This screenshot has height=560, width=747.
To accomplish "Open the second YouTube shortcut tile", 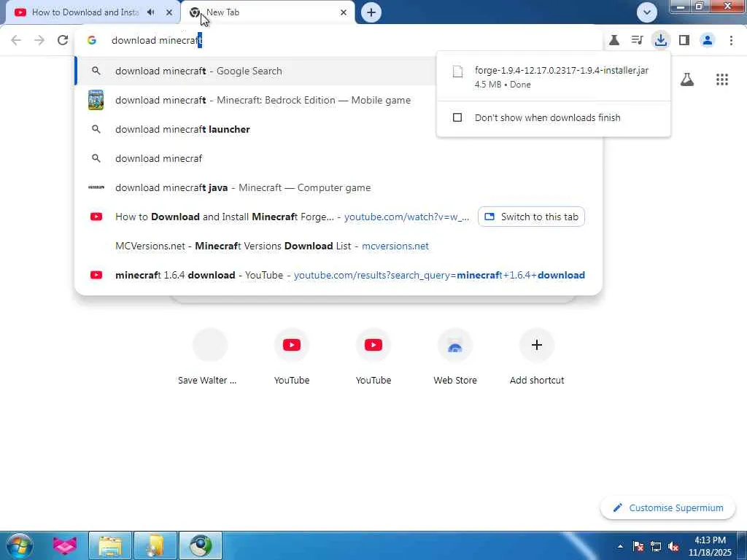I will coord(373,357).
